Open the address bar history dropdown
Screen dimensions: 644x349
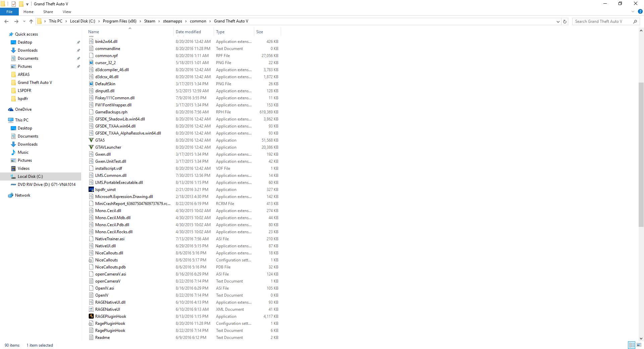click(558, 21)
